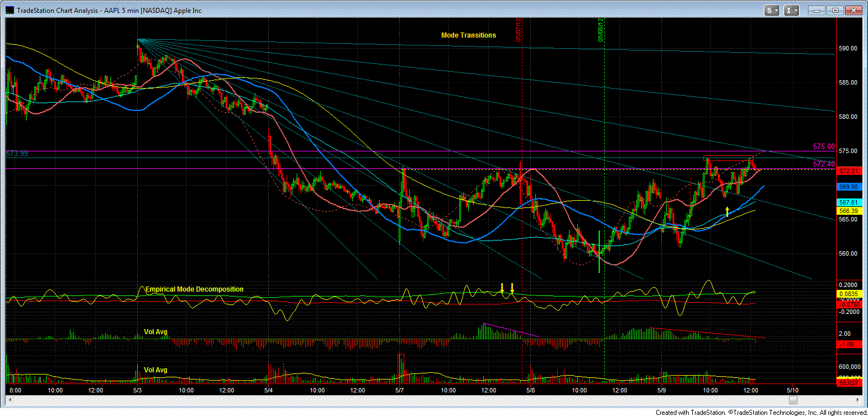Click the "600,000" volume axis label

coord(848,367)
